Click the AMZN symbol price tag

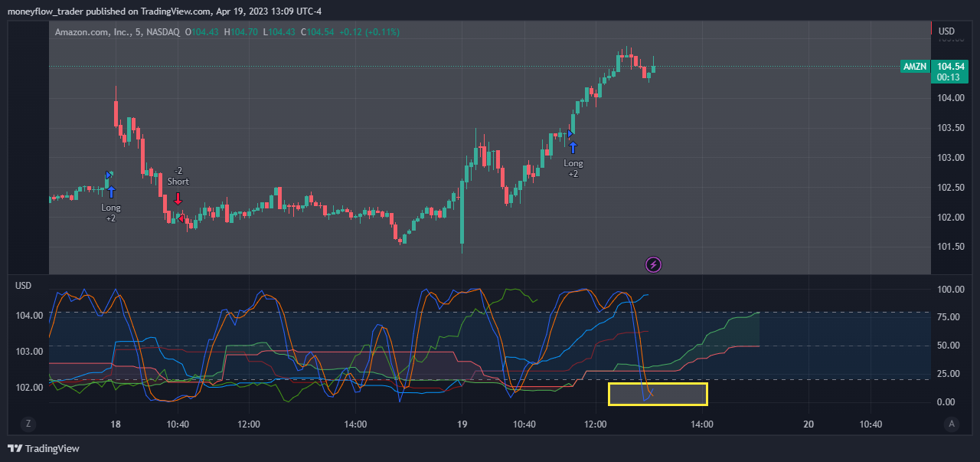[x=915, y=67]
